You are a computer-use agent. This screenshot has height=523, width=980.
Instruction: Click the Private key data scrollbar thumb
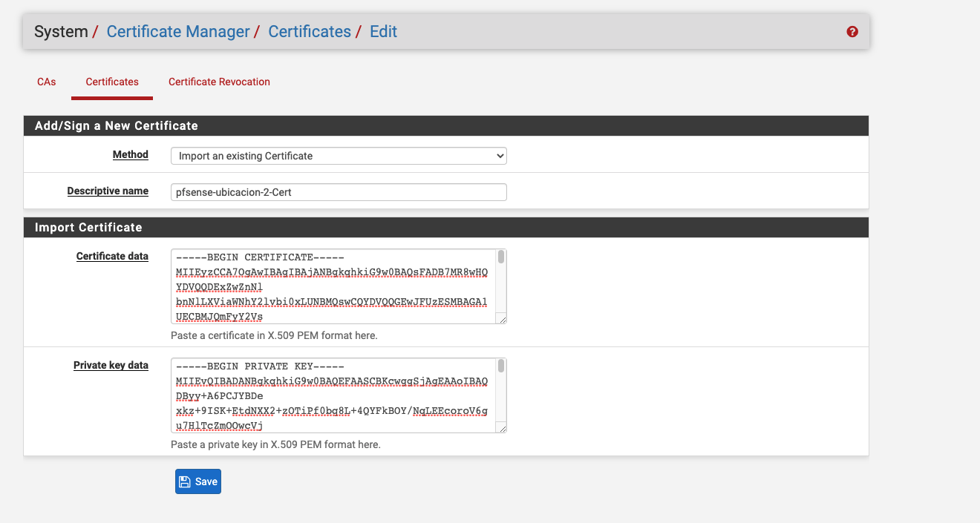[x=501, y=366]
